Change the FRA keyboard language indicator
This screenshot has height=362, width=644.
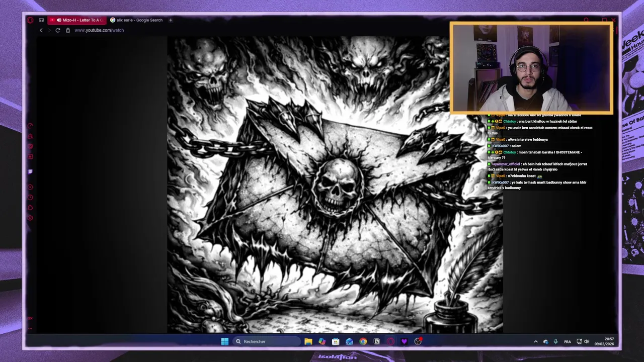(x=568, y=342)
